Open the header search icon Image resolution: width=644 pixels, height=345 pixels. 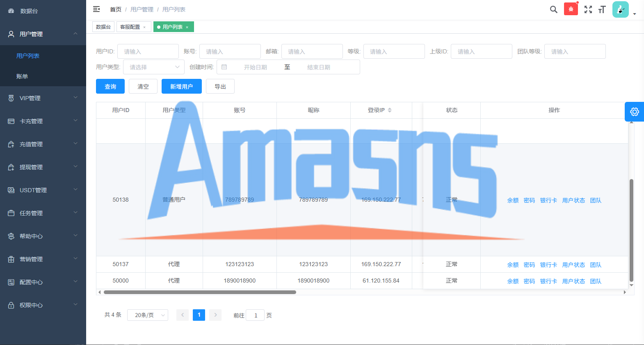tap(554, 9)
